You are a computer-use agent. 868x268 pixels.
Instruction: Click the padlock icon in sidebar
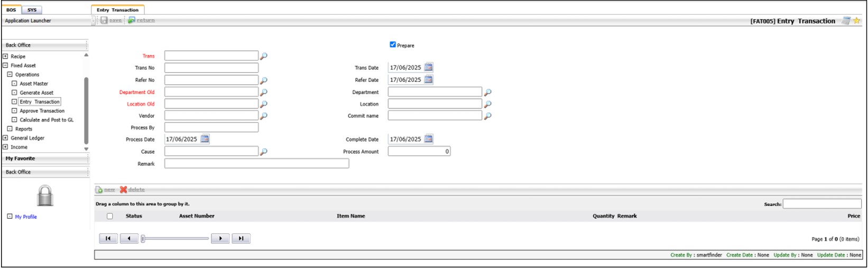(x=45, y=196)
